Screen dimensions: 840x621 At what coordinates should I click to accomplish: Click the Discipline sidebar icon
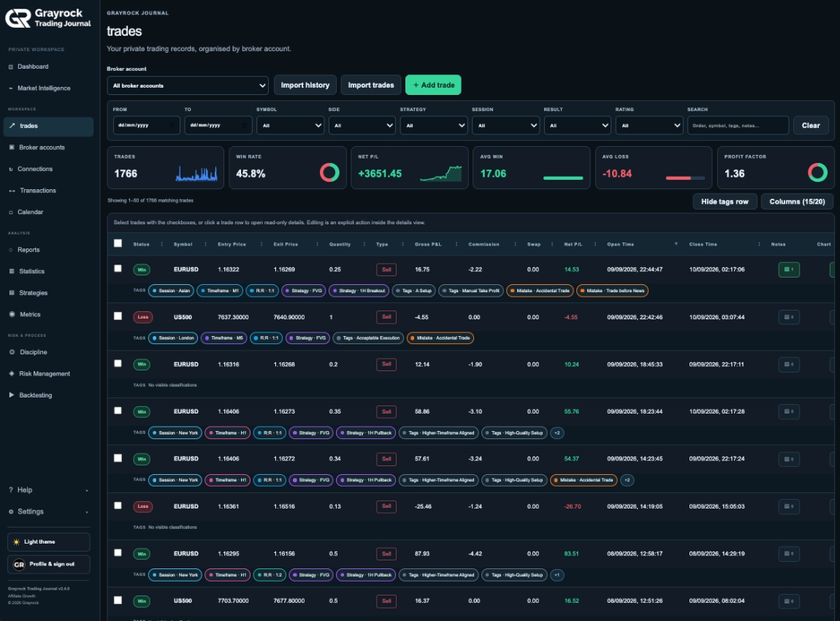(12, 353)
